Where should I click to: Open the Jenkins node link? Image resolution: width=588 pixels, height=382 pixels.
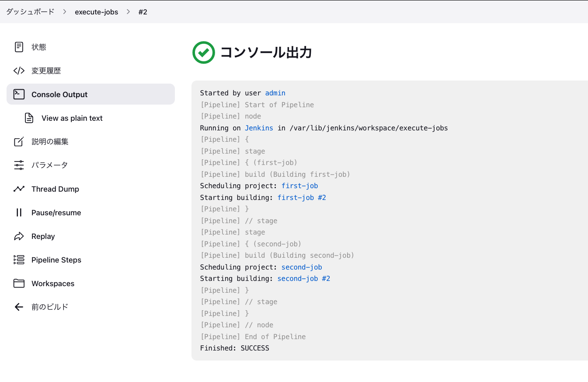click(x=258, y=128)
